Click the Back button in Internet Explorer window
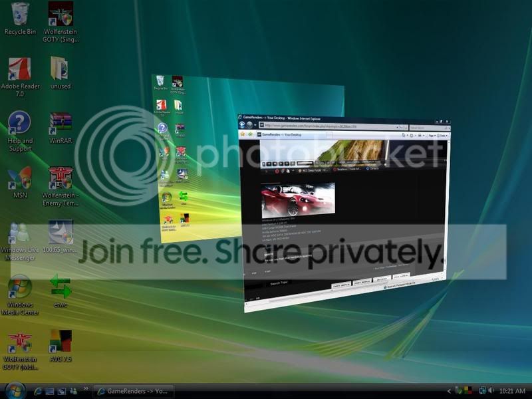Image resolution: width=532 pixels, height=399 pixels. (x=242, y=124)
